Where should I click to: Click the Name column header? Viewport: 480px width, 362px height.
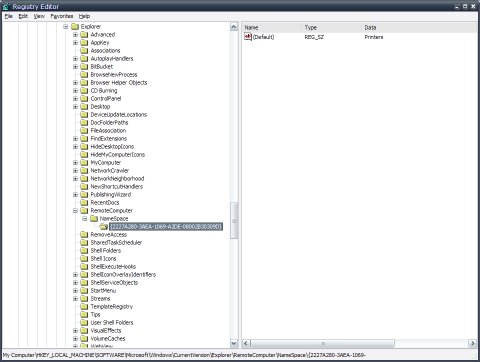point(272,28)
